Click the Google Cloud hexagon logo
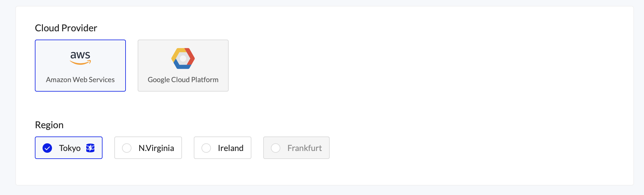The image size is (644, 195). click(183, 58)
